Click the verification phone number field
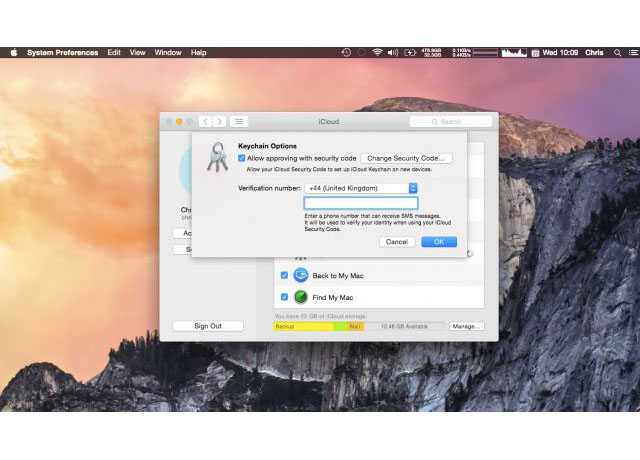Image resolution: width=640 pixels, height=460 pixels. tap(361, 203)
